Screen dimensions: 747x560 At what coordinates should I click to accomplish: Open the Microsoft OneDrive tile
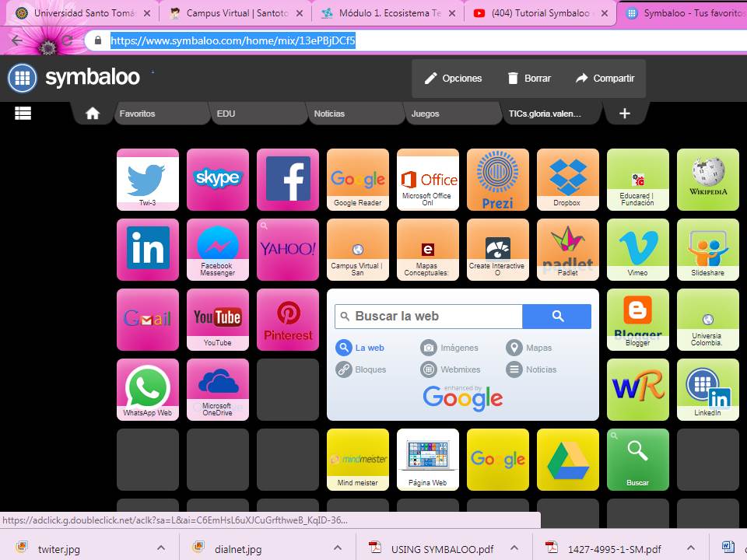pyautogui.click(x=218, y=390)
